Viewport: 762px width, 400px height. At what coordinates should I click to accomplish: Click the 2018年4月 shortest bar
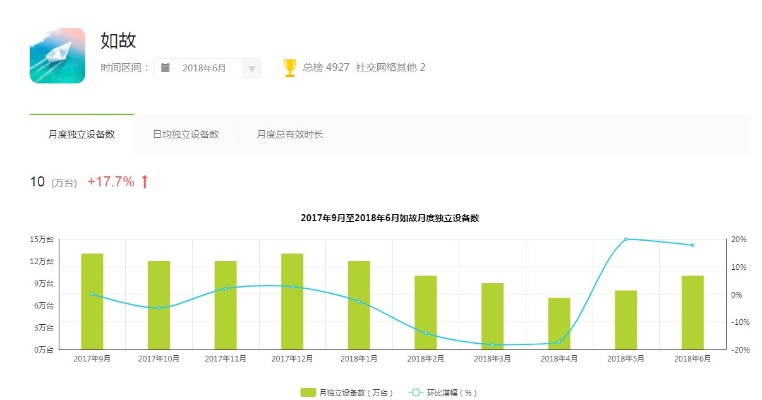(559, 322)
